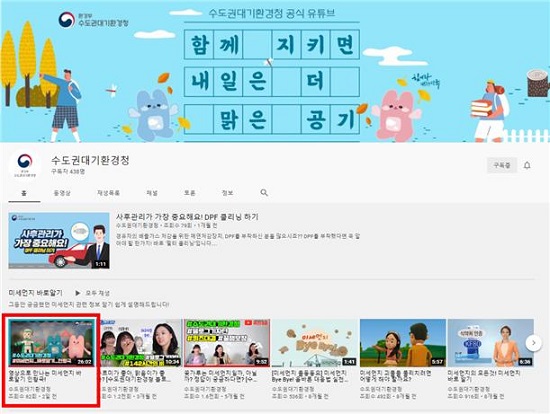Viewport: 550px width, 414px height.
Task: Open the 미세먼지 바로알기 section title
Action: (35, 293)
